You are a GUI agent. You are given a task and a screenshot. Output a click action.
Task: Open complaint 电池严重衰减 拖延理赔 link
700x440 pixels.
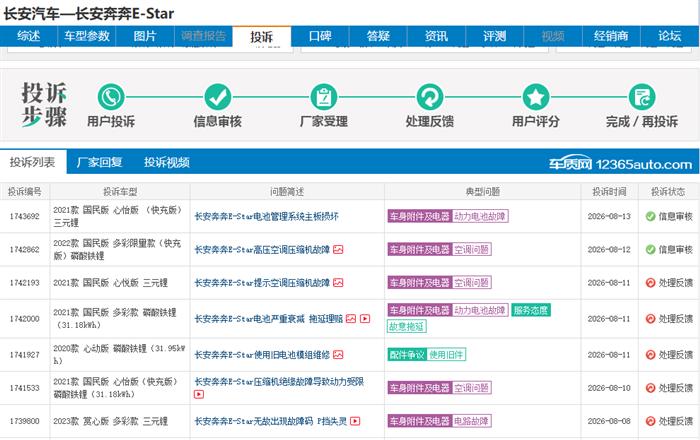point(269,319)
